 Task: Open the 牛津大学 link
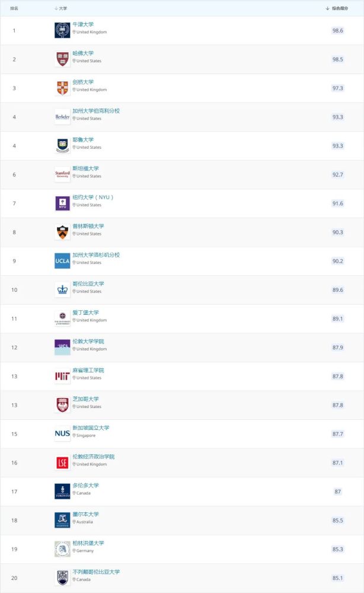coord(83,24)
